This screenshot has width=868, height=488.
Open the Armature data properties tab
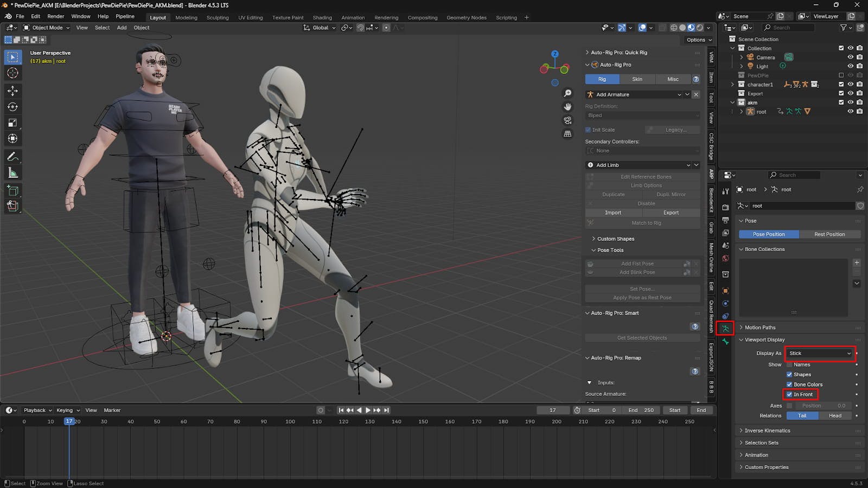725,329
